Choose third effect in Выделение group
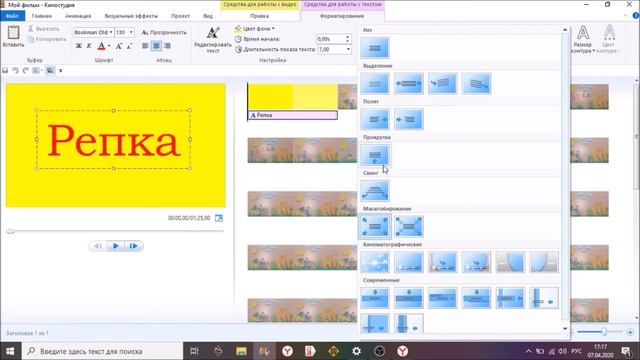 tap(442, 84)
